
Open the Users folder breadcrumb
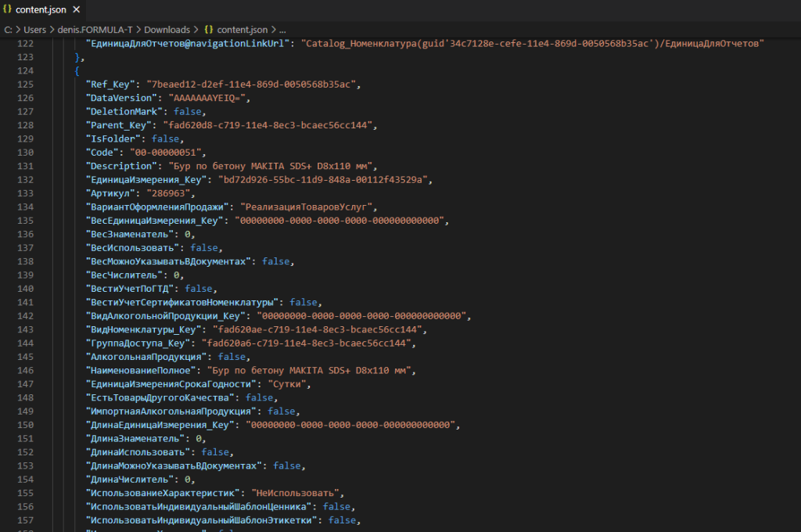[34, 28]
